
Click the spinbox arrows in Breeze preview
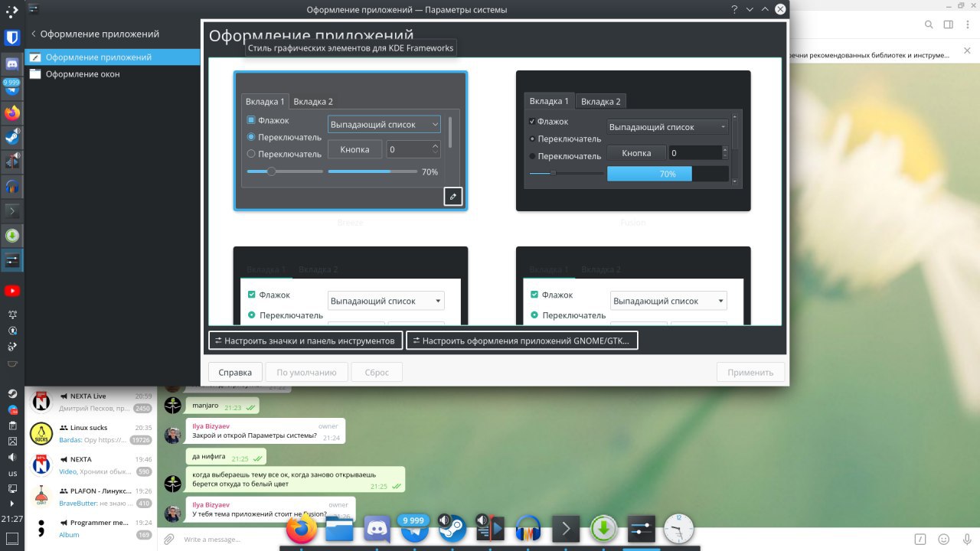(x=436, y=149)
